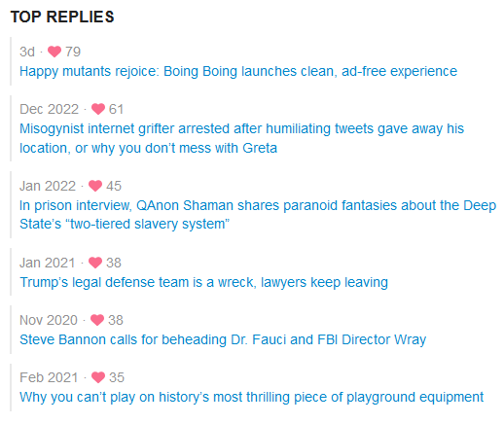Click the Jan 2022 date label

click(48, 186)
